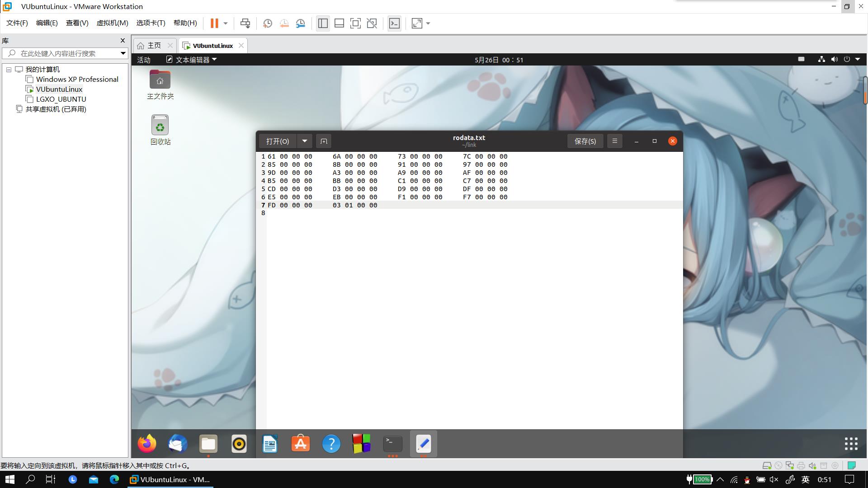
Task: Open the 查看(V) menu
Action: 77,23
